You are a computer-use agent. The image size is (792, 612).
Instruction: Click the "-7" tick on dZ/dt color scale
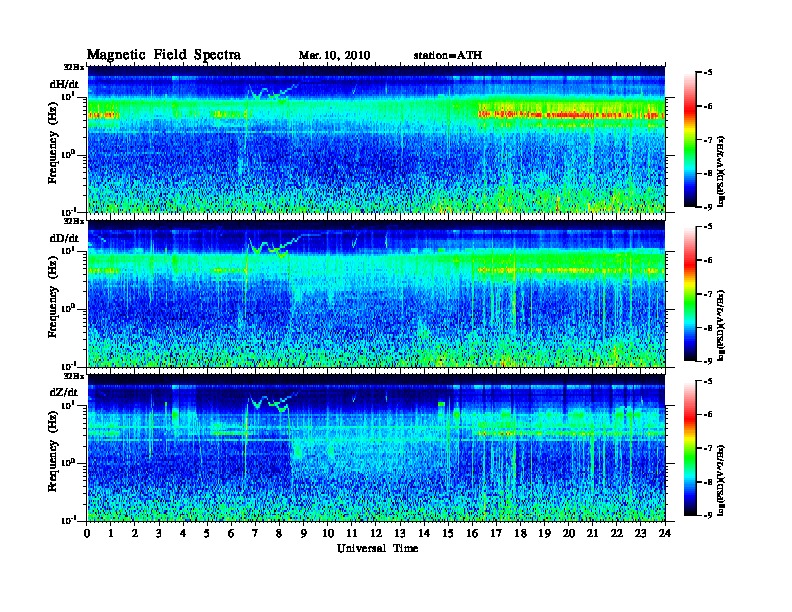click(708, 448)
